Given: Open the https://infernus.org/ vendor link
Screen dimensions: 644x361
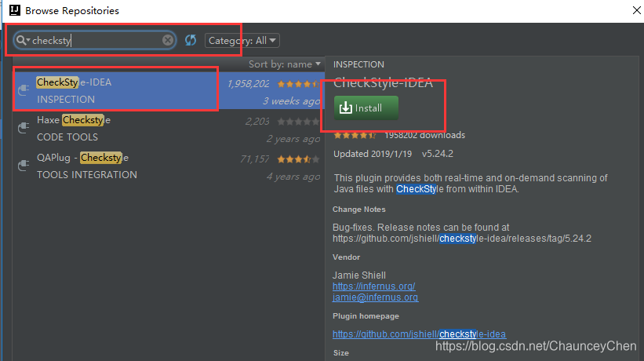Looking at the screenshot, I should [x=373, y=286].
